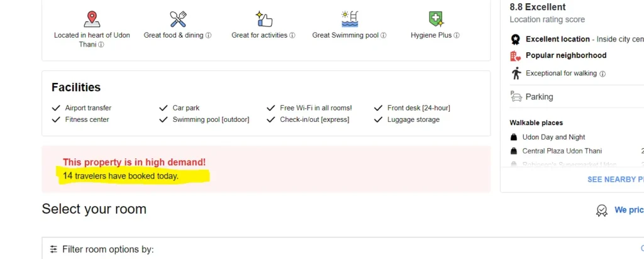Select Central Plaza Udon Thani walkable place

[x=562, y=151]
